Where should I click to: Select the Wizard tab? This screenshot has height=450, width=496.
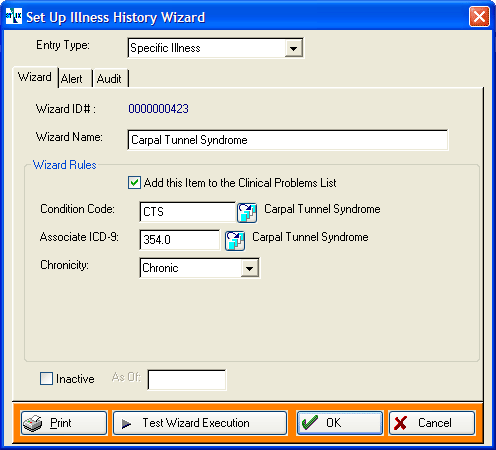pos(35,77)
